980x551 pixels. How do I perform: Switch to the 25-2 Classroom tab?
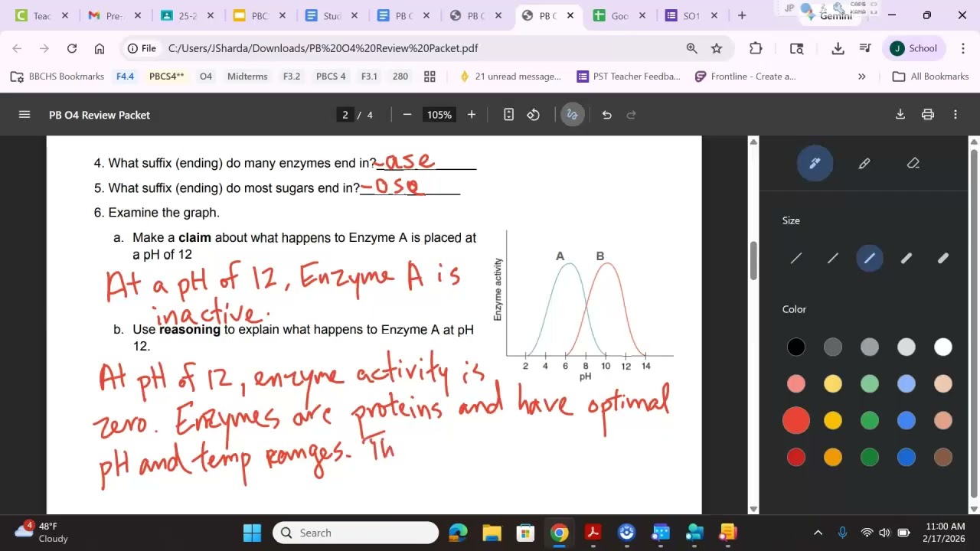pyautogui.click(x=188, y=15)
